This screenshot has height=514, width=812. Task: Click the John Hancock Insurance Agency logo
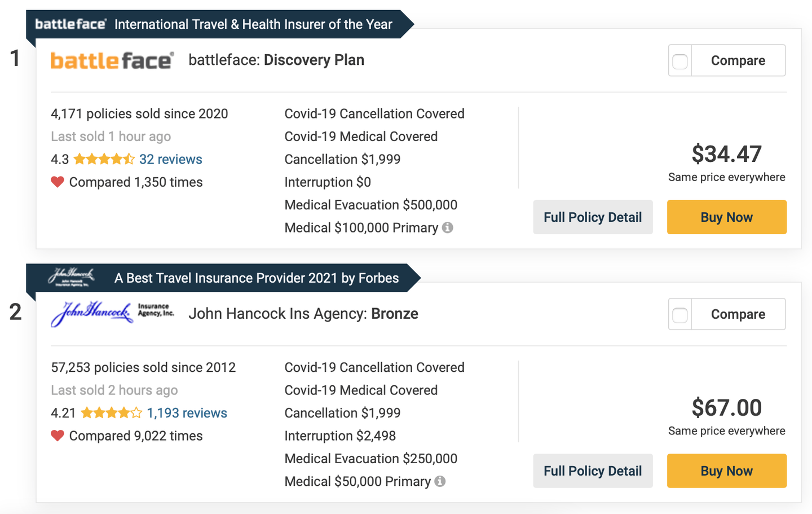pos(112,313)
